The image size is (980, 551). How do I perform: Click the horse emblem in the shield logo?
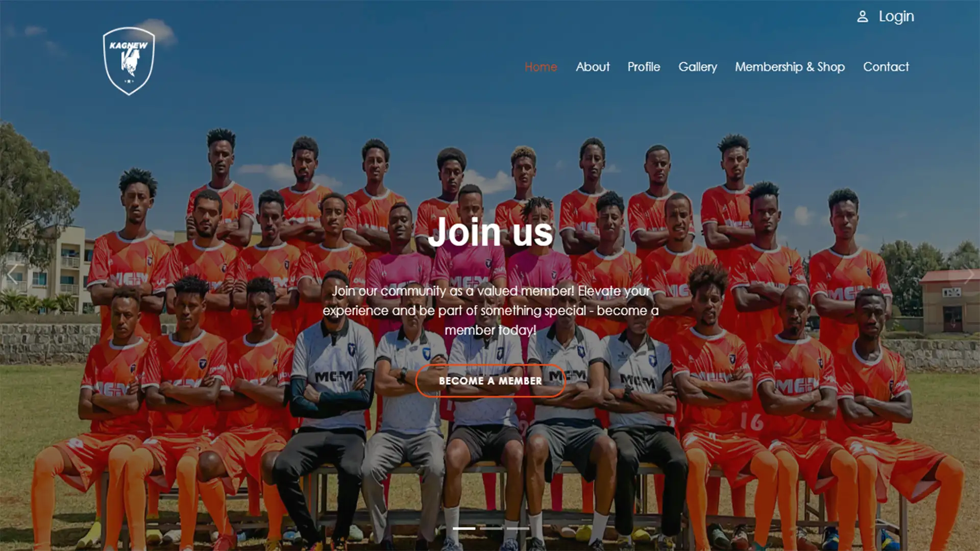tap(130, 62)
